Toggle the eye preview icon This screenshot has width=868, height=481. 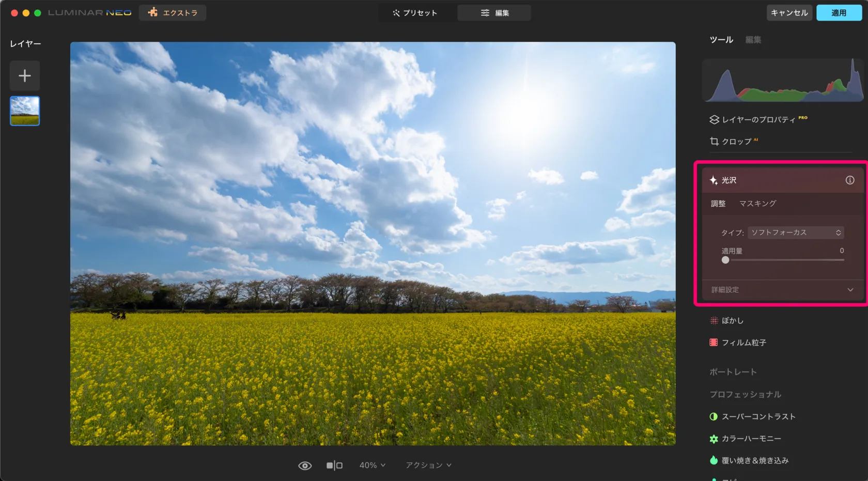click(x=305, y=466)
